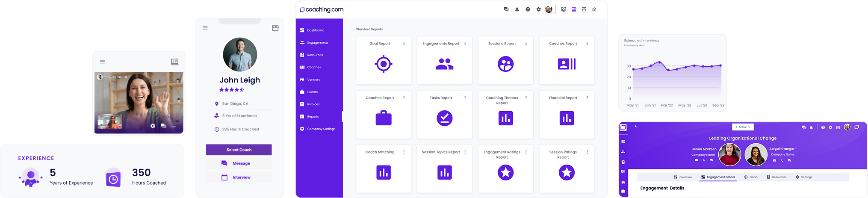
Task: Open the Sessions Report icon
Action: [x=506, y=64]
